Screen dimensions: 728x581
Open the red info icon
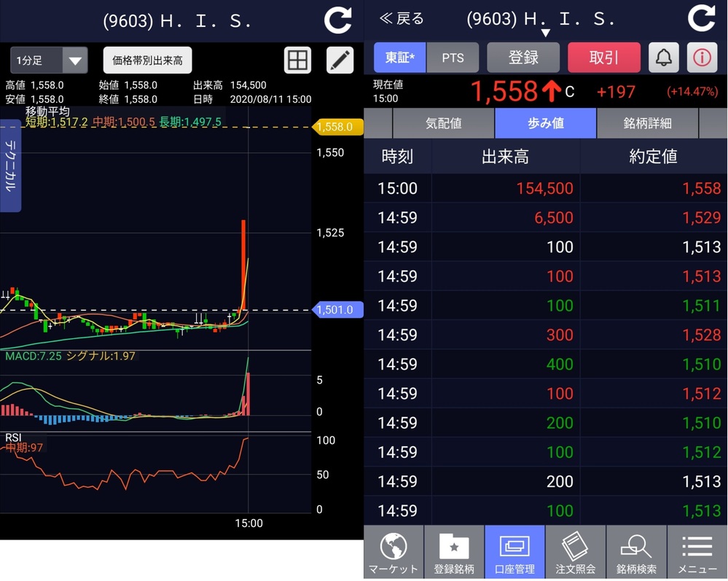pyautogui.click(x=702, y=58)
